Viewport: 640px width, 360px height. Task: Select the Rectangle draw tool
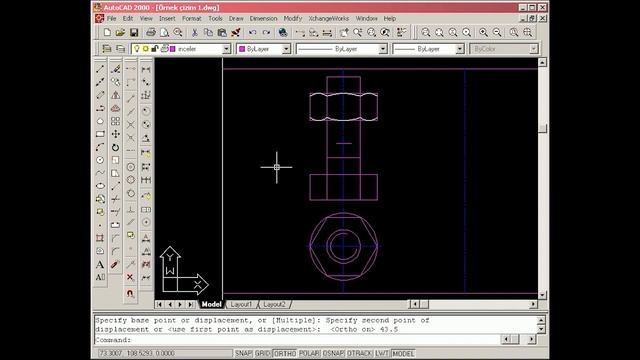click(100, 134)
